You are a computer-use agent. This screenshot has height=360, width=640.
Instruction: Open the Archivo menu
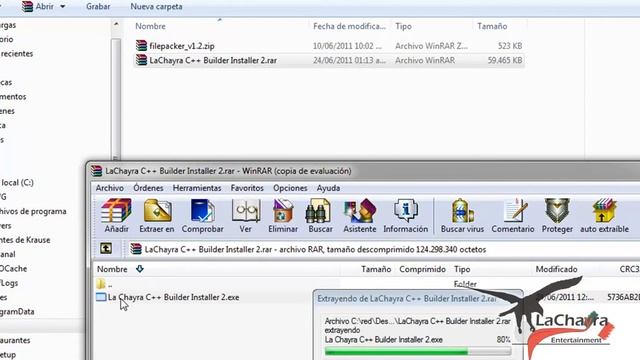pos(109,188)
